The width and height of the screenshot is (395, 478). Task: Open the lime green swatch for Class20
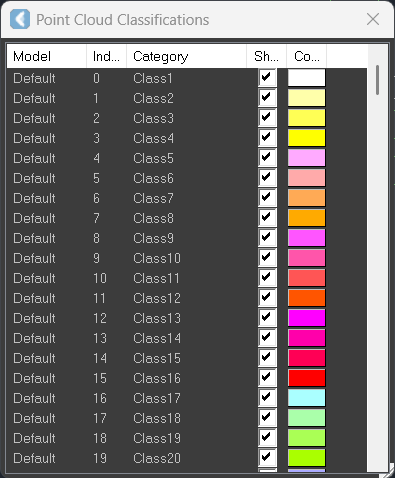coord(306,458)
